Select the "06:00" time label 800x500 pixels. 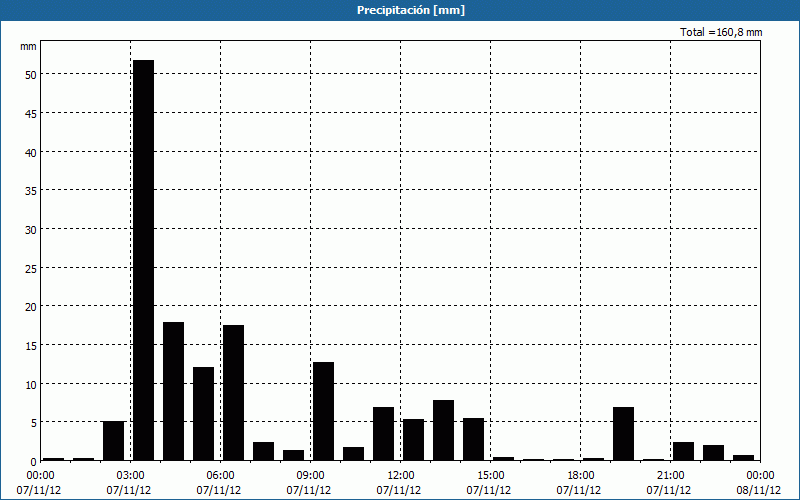(220, 476)
